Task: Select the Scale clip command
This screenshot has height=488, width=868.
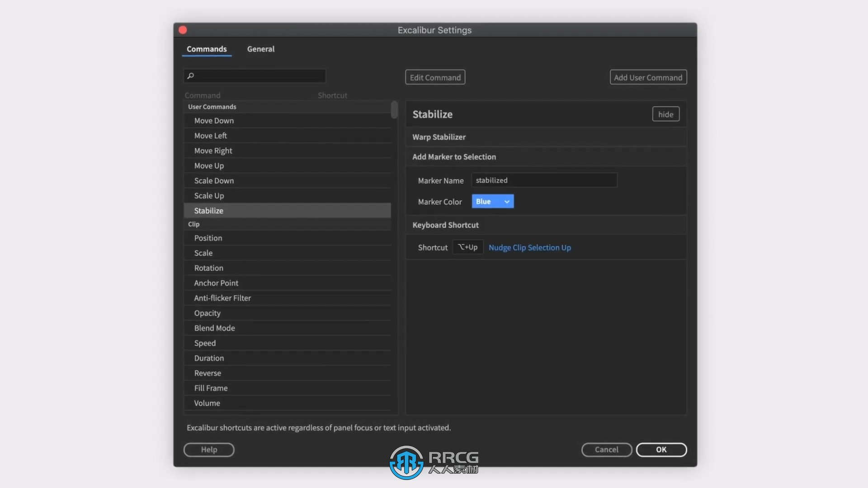Action: pyautogui.click(x=287, y=253)
